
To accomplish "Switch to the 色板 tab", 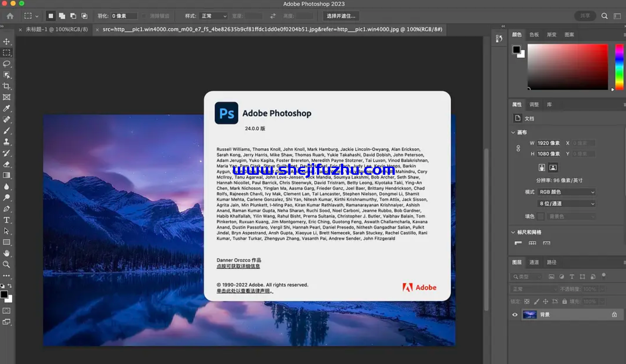I will tap(534, 35).
